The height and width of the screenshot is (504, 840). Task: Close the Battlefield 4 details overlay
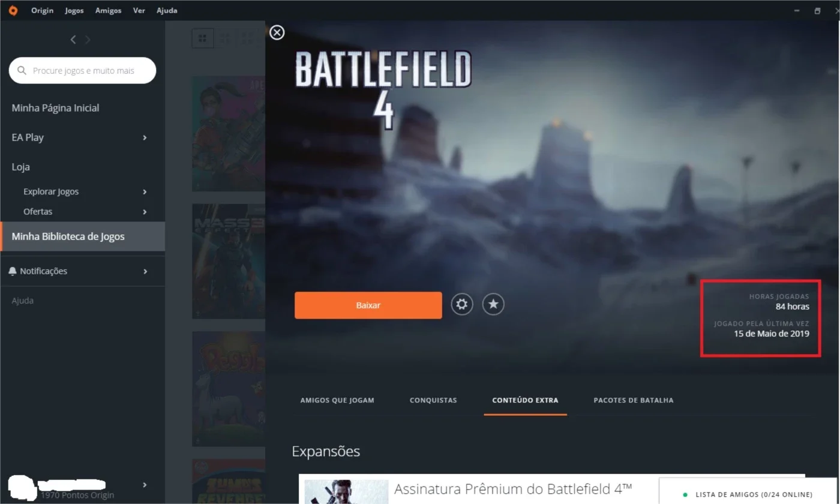point(277,32)
